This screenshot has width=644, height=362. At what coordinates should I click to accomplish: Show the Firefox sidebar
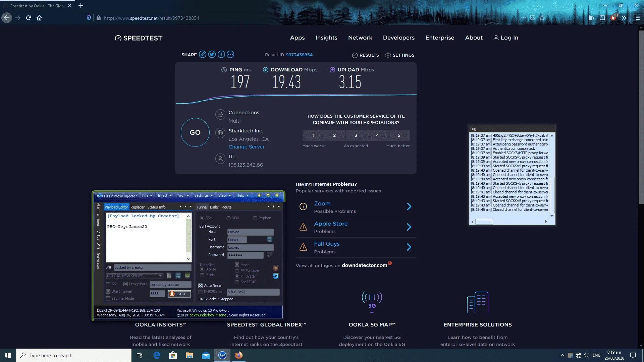(x=602, y=18)
